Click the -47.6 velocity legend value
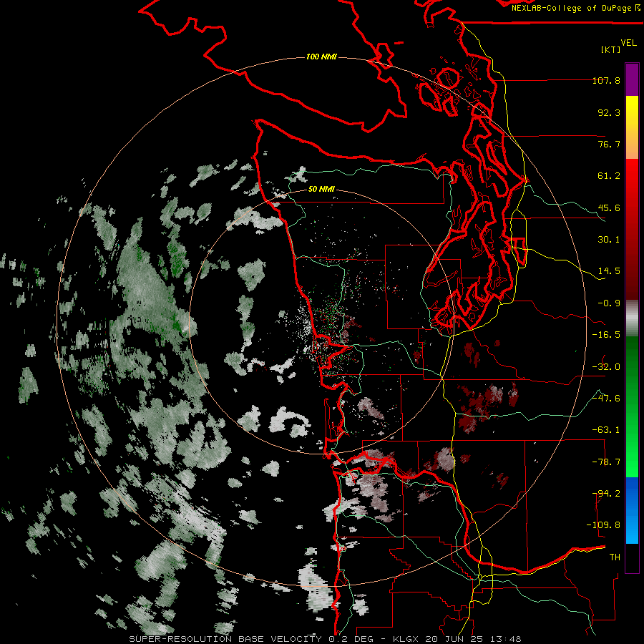Screen dimensions: 644x644 click(x=606, y=399)
